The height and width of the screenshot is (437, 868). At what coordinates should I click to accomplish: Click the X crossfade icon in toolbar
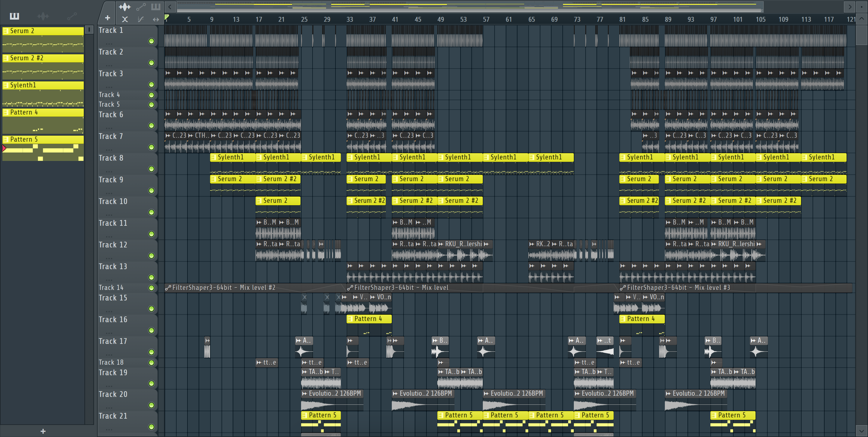[x=125, y=19]
